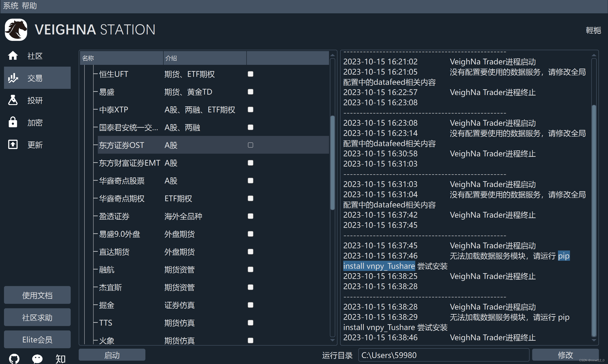This screenshot has width=608, height=364.
Task: Open the 系统 menu
Action: pos(10,5)
